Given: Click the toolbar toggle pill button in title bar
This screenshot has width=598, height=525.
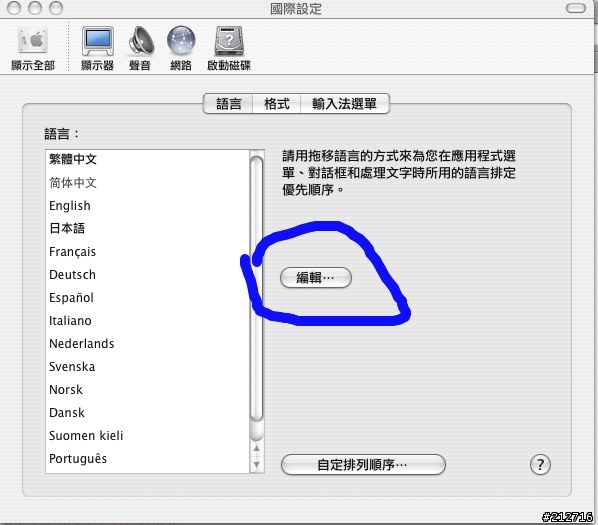Looking at the screenshot, I should pyautogui.click(x=575, y=8).
